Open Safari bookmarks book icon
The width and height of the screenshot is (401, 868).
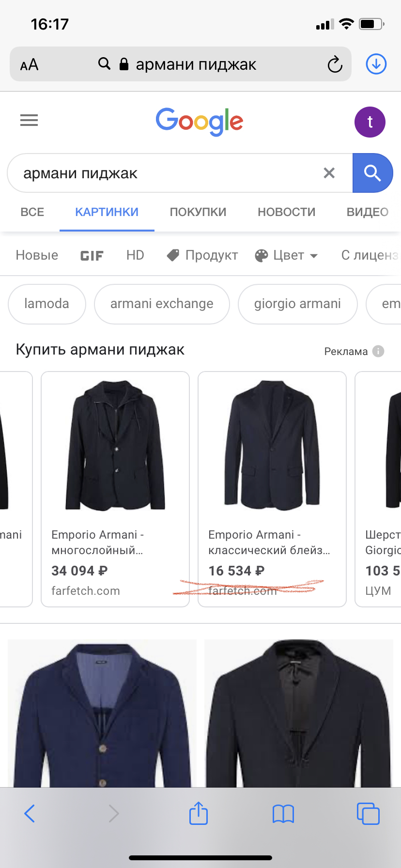tap(283, 814)
